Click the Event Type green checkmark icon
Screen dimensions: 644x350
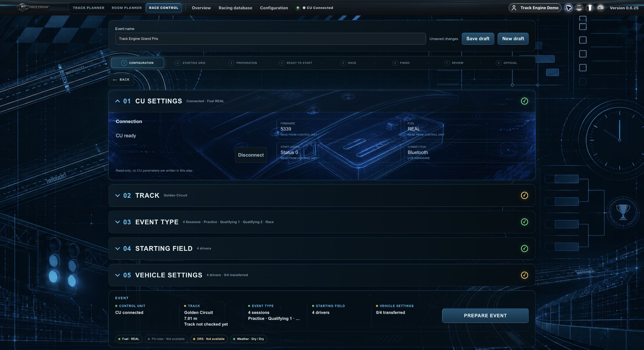click(x=524, y=222)
